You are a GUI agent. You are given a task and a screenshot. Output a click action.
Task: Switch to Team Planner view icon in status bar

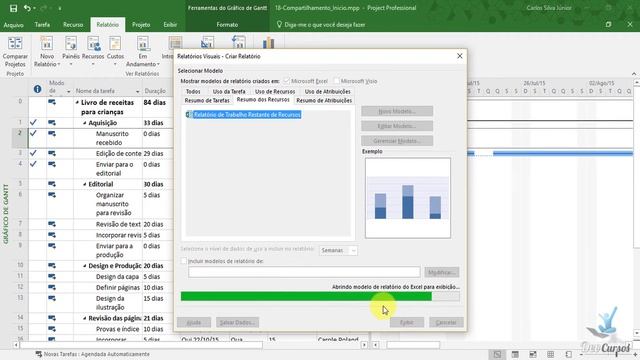(533, 354)
